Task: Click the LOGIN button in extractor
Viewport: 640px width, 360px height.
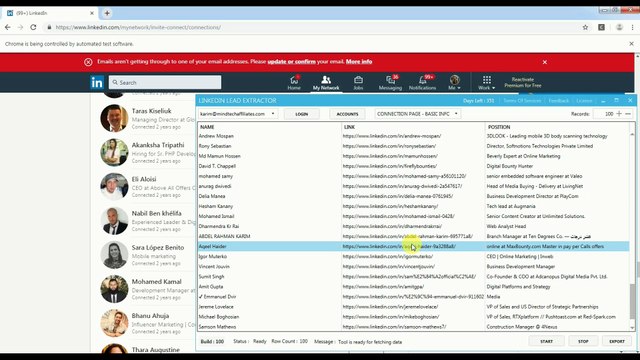Action: (302, 114)
